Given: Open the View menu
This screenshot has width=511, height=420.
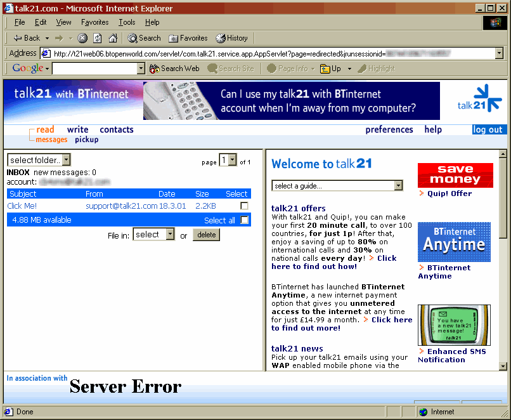Looking at the screenshot, I should pyautogui.click(x=63, y=22).
